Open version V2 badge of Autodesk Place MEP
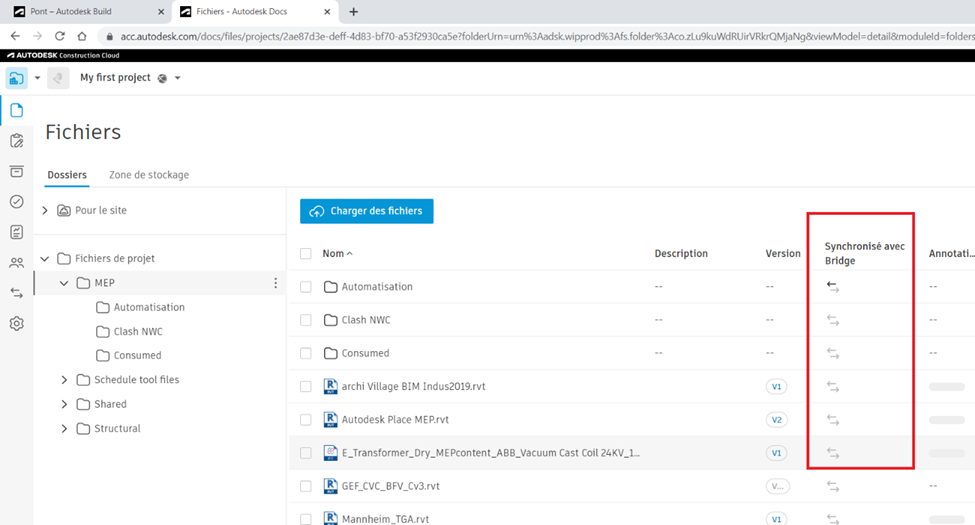Image resolution: width=975 pixels, height=525 pixels. pyautogui.click(x=777, y=420)
